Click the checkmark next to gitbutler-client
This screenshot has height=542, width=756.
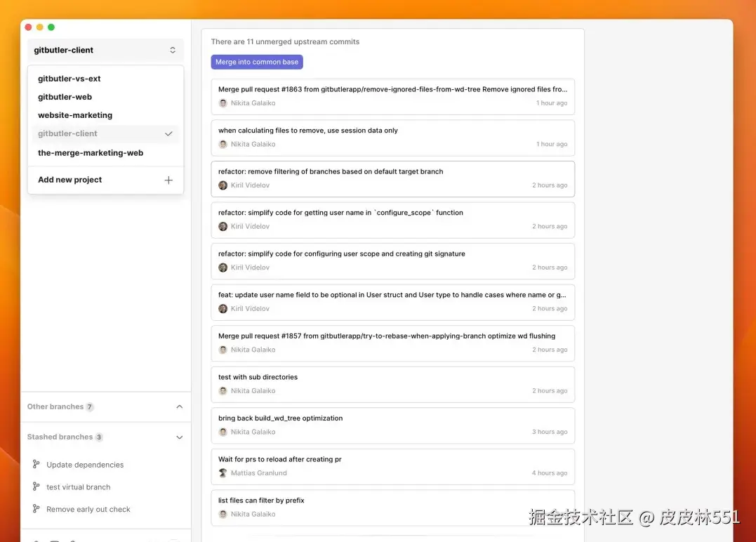pyautogui.click(x=168, y=133)
